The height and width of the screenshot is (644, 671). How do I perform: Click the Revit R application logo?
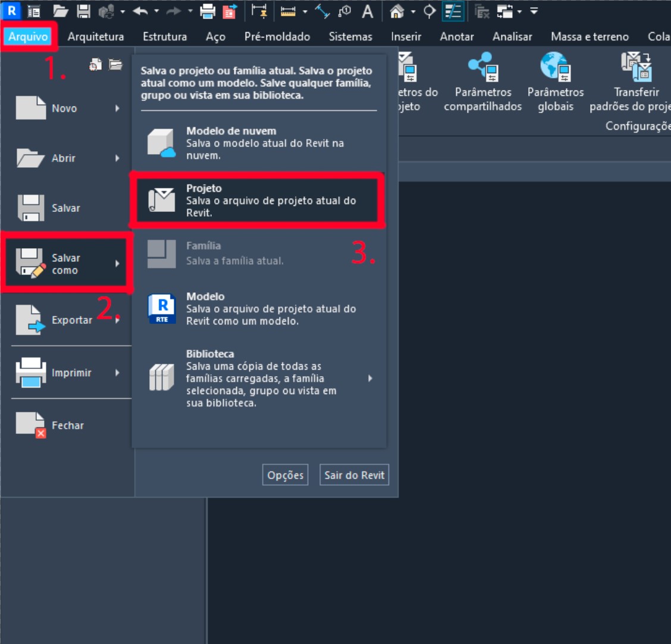pyautogui.click(x=12, y=11)
